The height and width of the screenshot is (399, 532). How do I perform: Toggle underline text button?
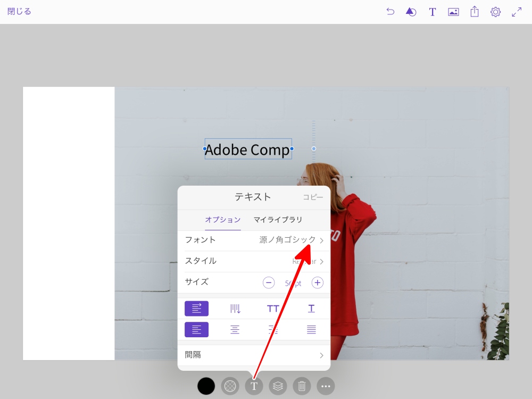click(311, 309)
